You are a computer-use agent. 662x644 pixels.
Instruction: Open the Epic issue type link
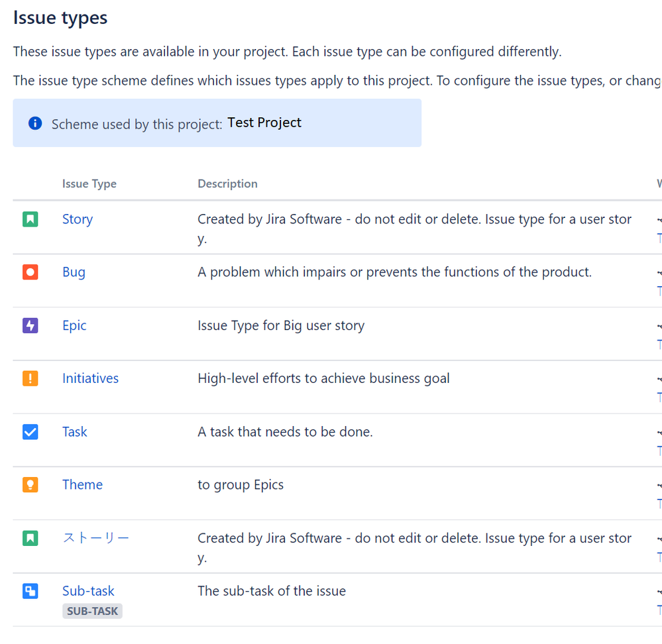tap(74, 326)
